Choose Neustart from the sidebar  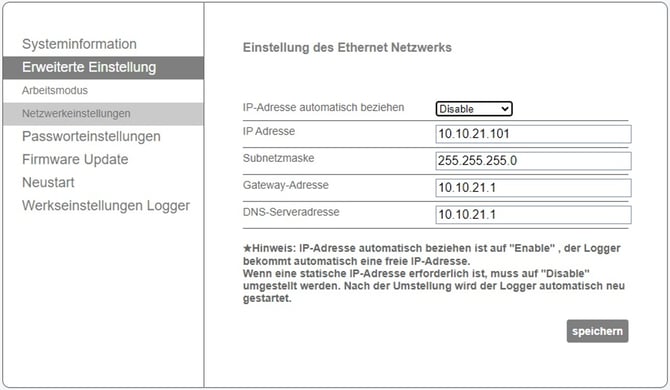48,182
